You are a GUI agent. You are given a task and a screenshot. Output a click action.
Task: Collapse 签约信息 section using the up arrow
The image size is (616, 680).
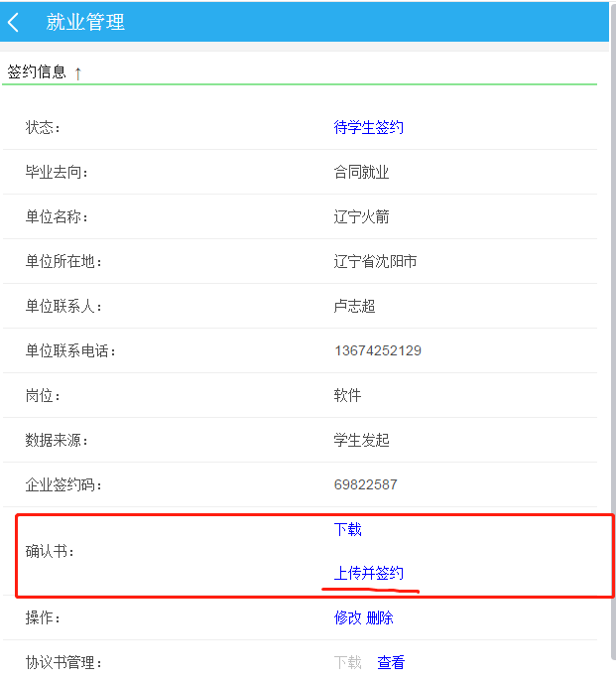(78, 72)
